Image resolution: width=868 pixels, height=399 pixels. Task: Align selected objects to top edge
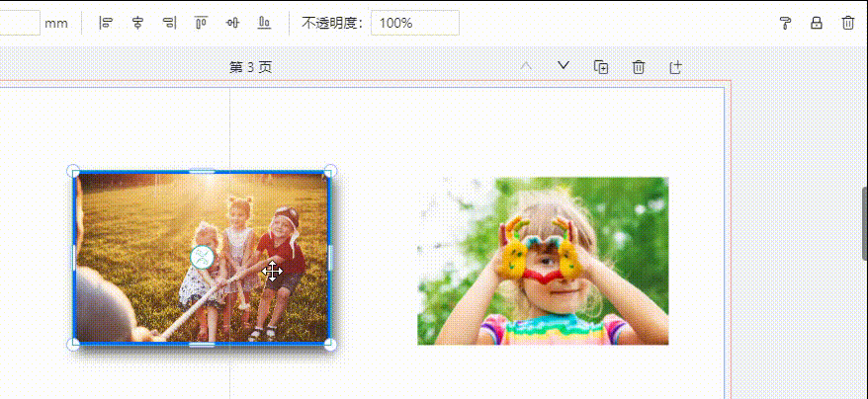[x=201, y=23]
